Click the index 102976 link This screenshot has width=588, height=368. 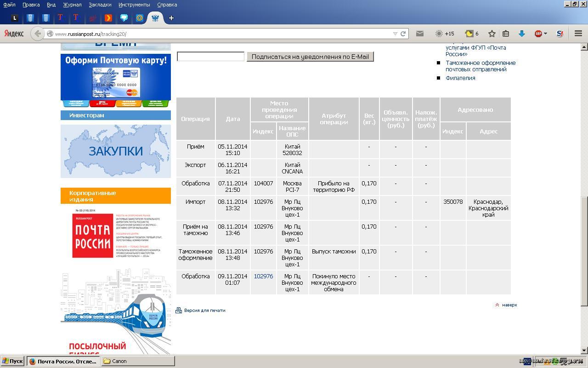coord(263,276)
